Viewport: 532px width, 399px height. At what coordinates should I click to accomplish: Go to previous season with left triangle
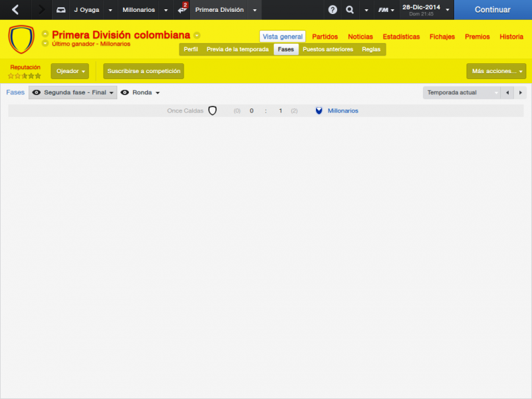click(507, 92)
